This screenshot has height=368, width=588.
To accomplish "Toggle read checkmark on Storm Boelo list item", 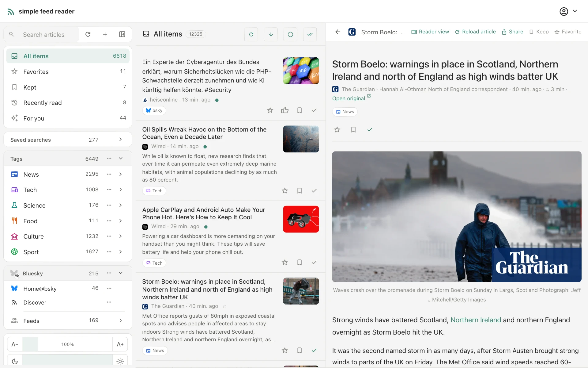I will coord(314,351).
